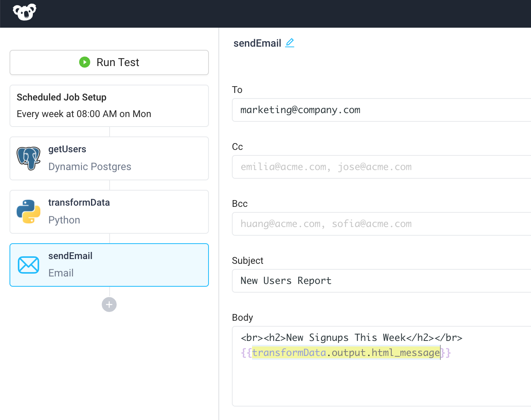This screenshot has height=420, width=531.
Task: Click the koala logo in the top bar
Action: pos(24,12)
